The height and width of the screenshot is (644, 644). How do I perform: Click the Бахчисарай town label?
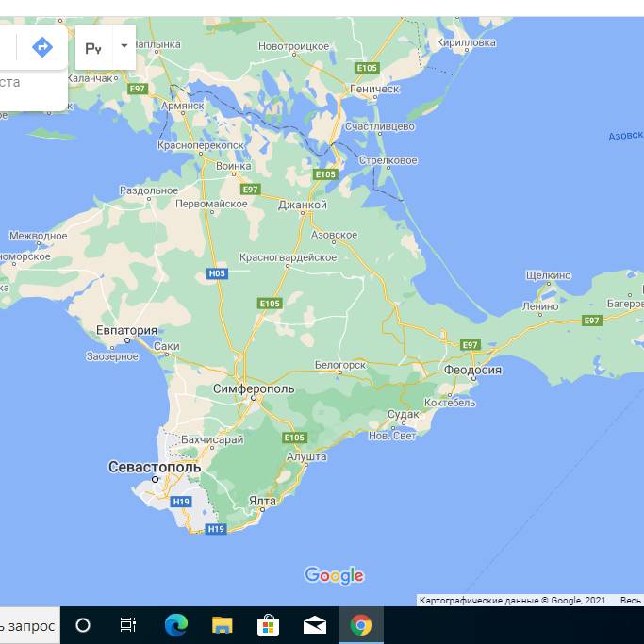tap(212, 439)
